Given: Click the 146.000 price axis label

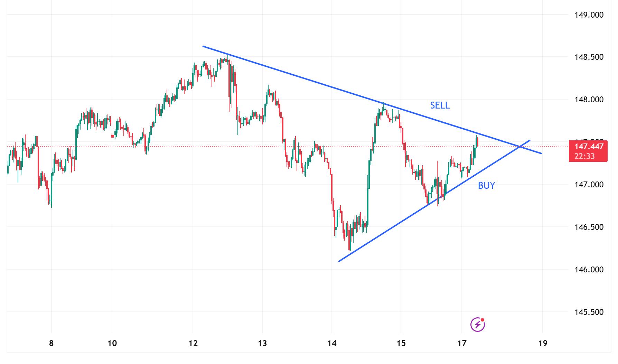Looking at the screenshot, I should point(589,270).
